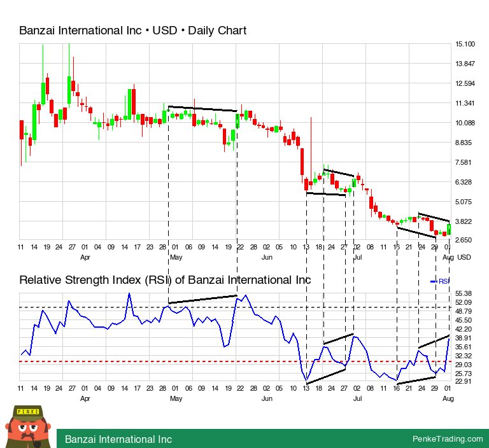Click the 29.03 RSI axis value

point(464,365)
